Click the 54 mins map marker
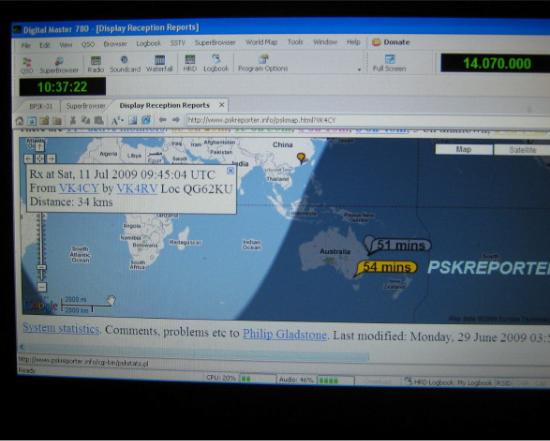550x441 pixels. (x=387, y=267)
